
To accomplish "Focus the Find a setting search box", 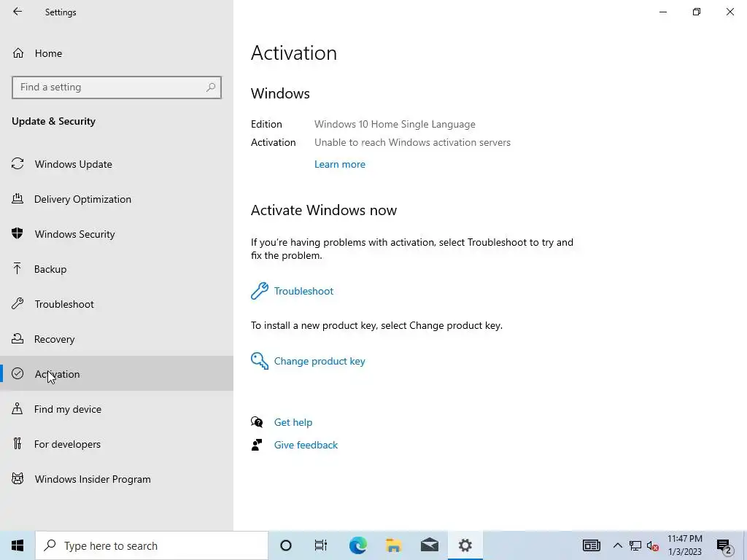I will pos(117,87).
